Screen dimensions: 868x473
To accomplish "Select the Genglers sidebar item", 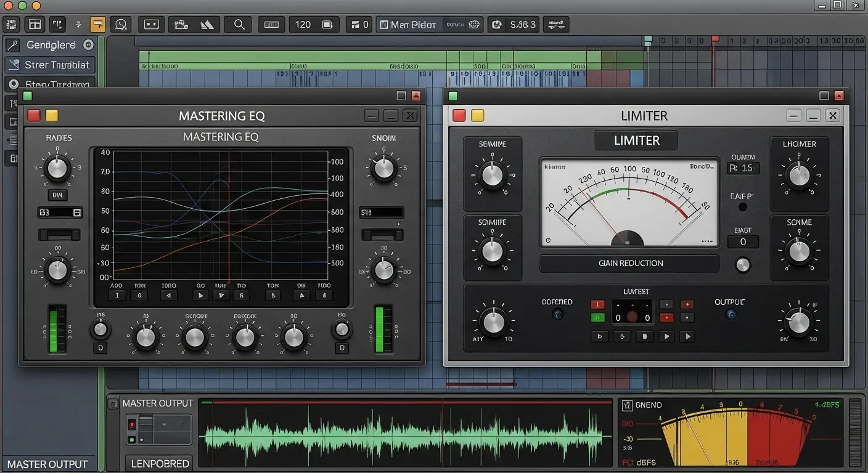I will (x=49, y=45).
